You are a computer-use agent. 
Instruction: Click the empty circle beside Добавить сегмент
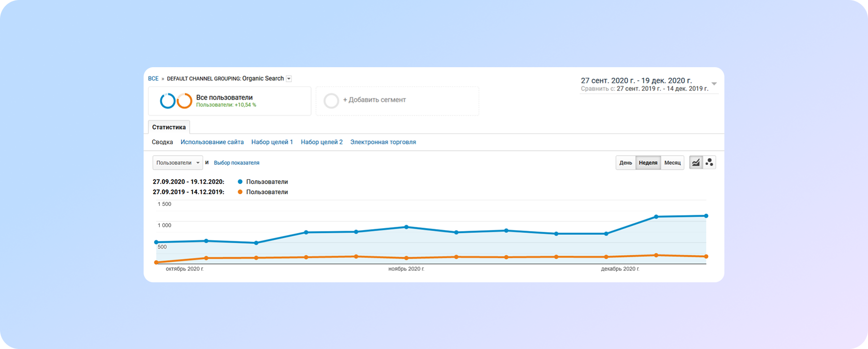[x=331, y=101]
